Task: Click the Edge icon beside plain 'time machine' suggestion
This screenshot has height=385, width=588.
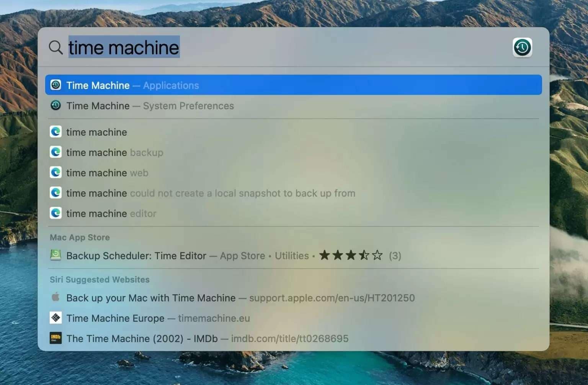Action: click(x=56, y=132)
